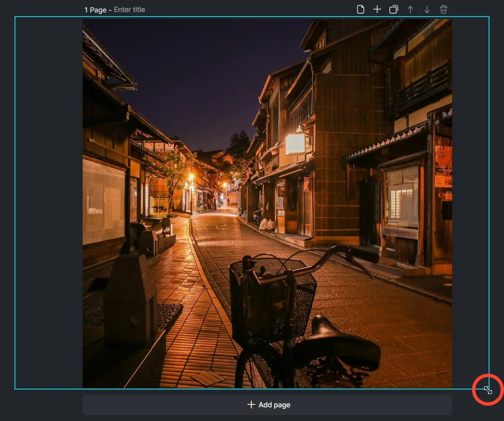The height and width of the screenshot is (421, 504).
Task: Click empty canvas area right of the photo
Action: point(470,203)
